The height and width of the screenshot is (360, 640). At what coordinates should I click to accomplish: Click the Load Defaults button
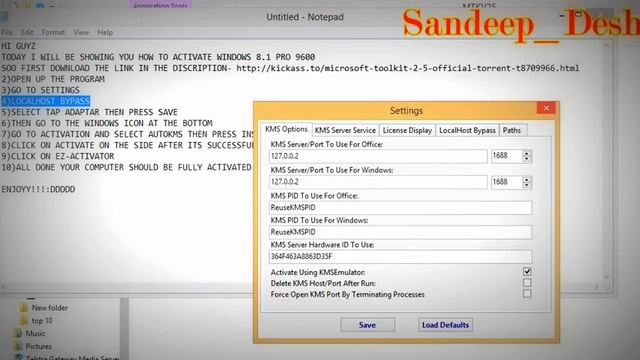click(445, 325)
